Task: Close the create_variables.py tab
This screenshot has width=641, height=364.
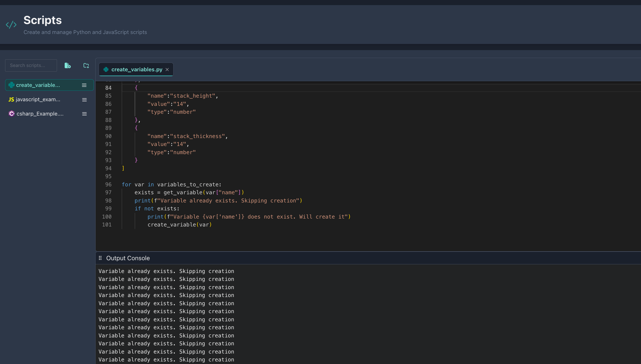Action: coord(167,70)
